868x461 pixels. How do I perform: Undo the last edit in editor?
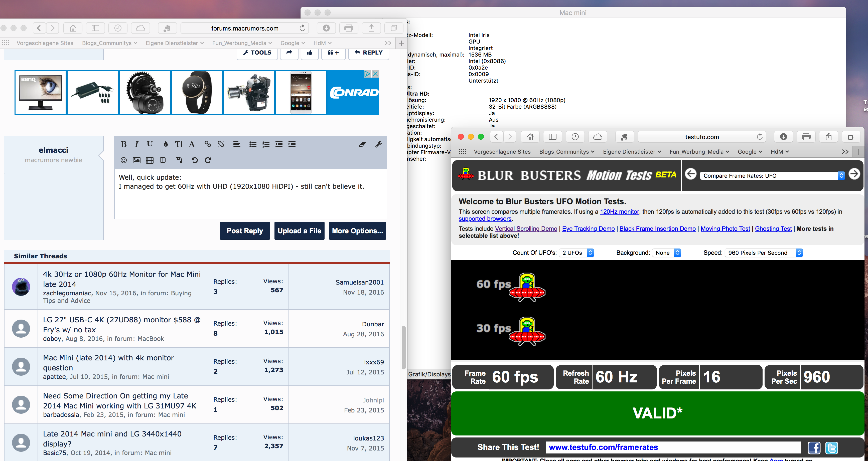click(x=194, y=160)
